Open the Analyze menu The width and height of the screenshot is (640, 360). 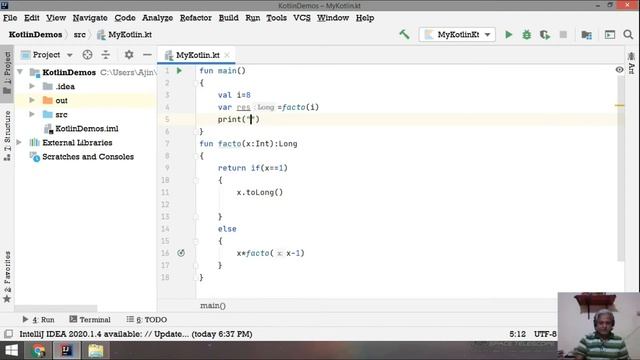click(157, 18)
